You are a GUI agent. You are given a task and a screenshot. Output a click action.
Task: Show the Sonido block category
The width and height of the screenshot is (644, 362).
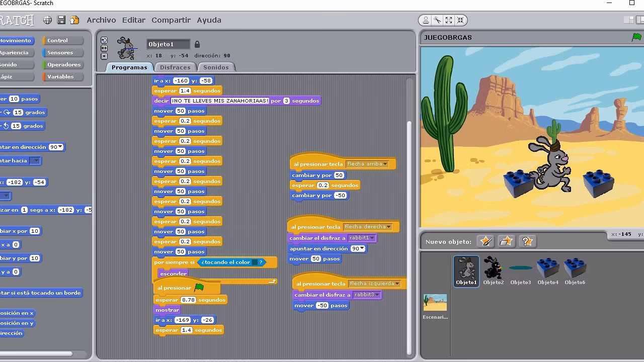17,64
